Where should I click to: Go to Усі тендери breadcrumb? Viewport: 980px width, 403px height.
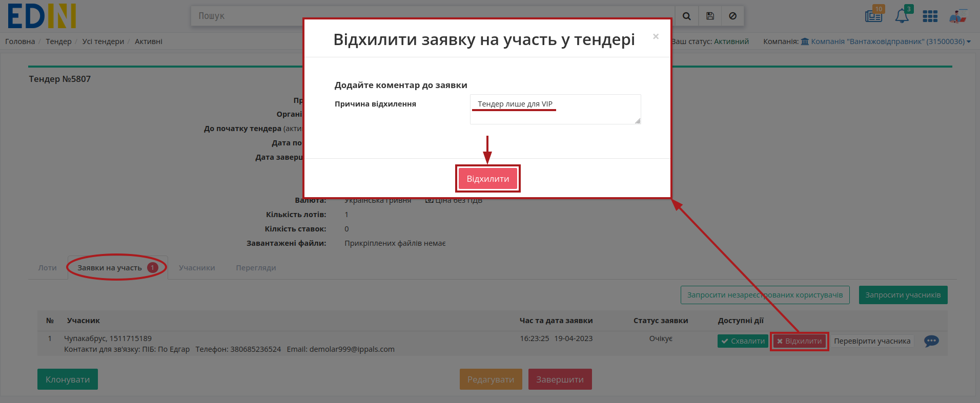(x=103, y=41)
